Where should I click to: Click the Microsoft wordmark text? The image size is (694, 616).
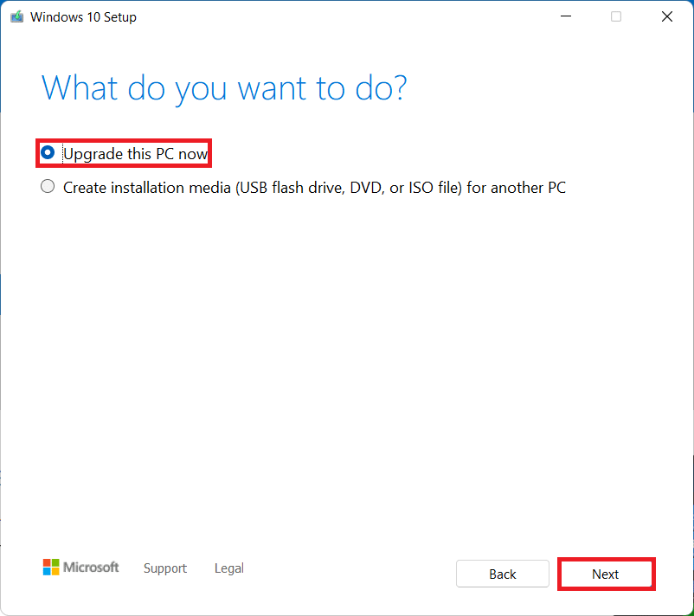pos(93,568)
